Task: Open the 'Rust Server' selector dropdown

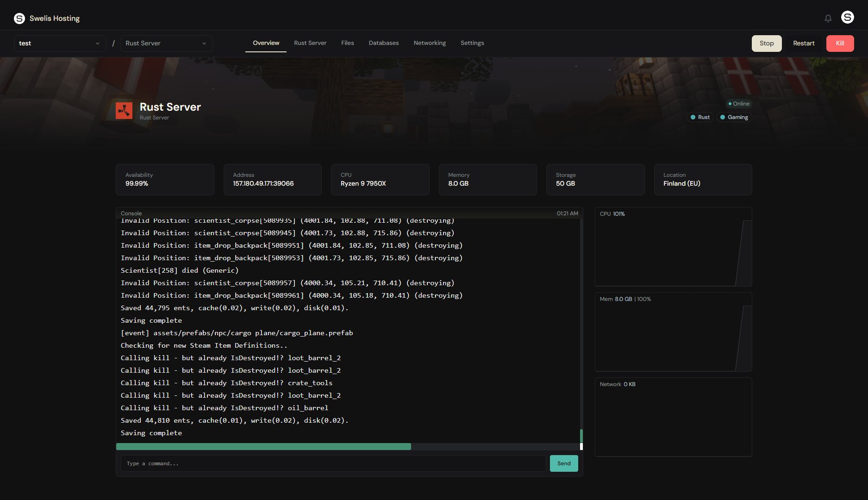Action: point(166,43)
